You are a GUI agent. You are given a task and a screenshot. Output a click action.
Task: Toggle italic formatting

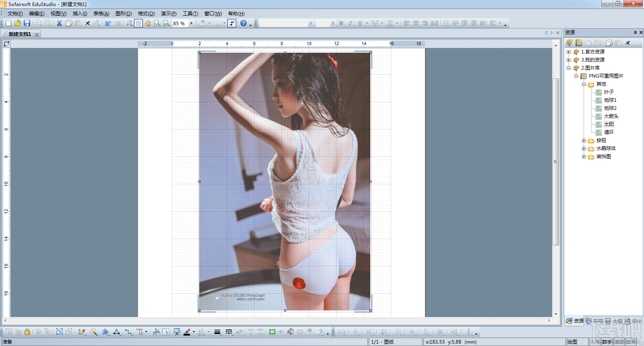[350, 23]
